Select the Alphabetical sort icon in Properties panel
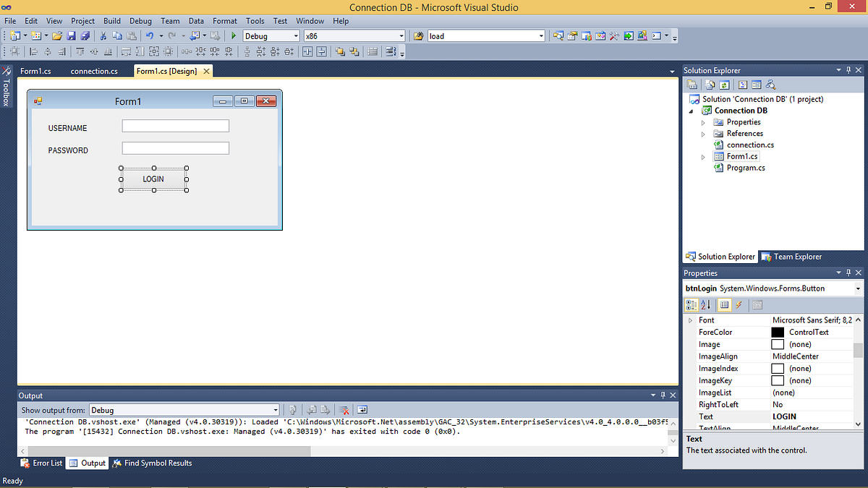Screen dimensions: 868x488 (706, 304)
